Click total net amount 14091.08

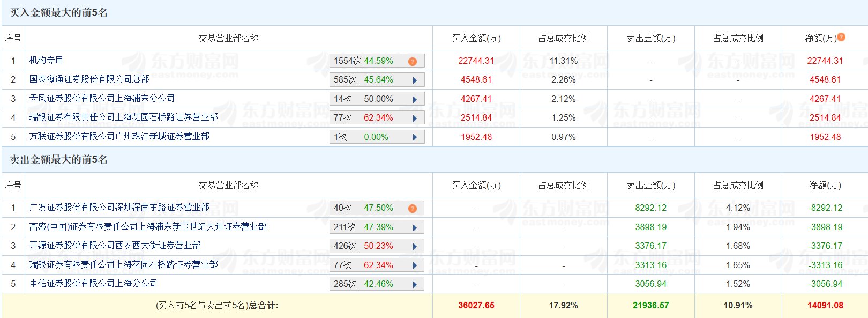coord(825,305)
